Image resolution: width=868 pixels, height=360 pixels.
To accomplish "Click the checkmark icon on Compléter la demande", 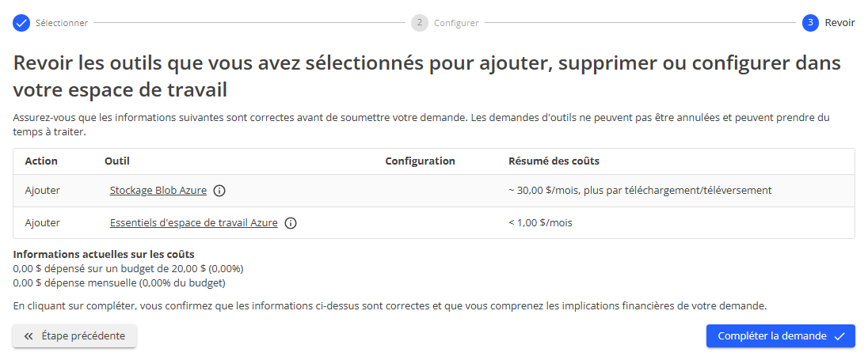I will [x=839, y=336].
